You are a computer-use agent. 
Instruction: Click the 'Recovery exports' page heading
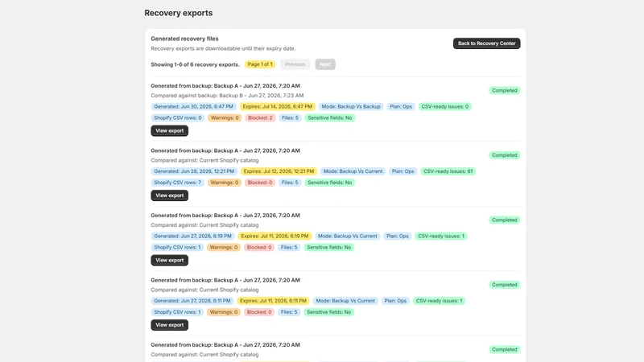(x=178, y=13)
